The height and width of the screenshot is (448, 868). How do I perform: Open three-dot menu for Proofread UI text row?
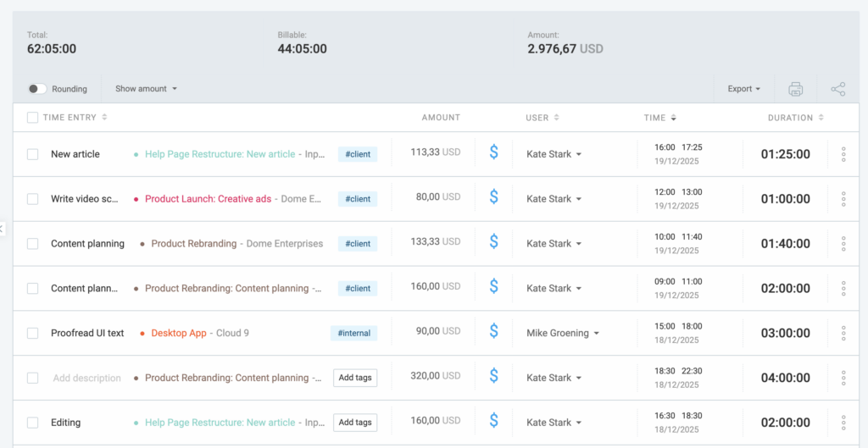tap(843, 333)
